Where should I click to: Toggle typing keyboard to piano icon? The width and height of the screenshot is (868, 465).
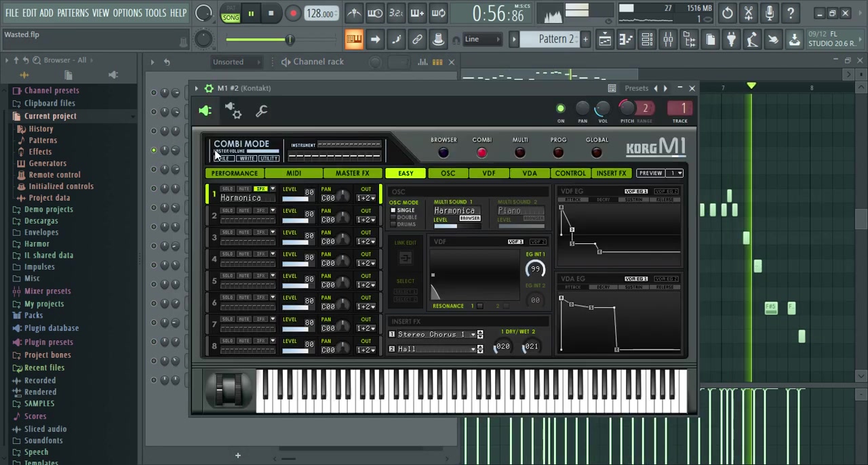tap(354, 39)
